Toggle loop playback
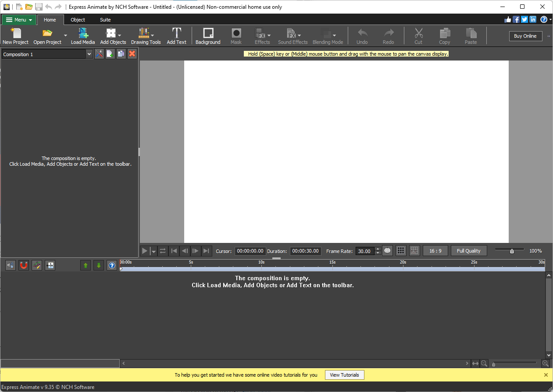The width and height of the screenshot is (553, 392). (163, 251)
